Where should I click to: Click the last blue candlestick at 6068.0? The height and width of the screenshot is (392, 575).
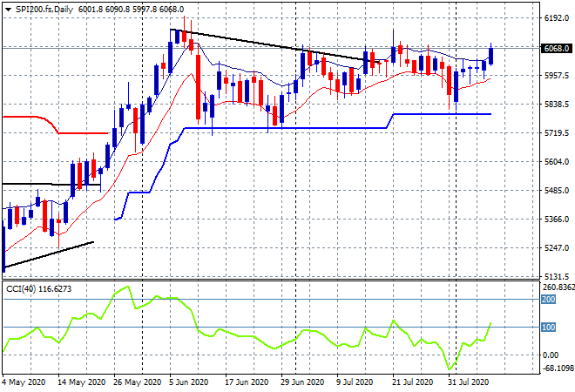491,57
